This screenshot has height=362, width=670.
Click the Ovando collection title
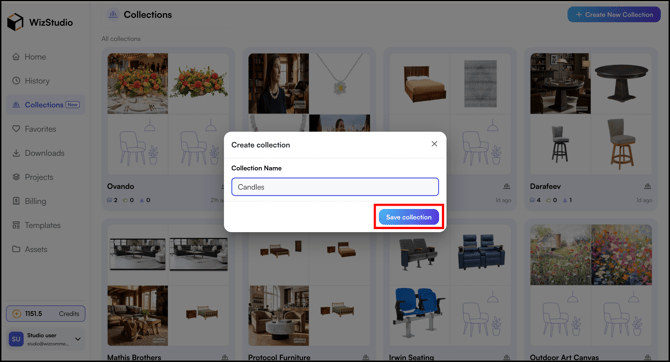click(120, 186)
